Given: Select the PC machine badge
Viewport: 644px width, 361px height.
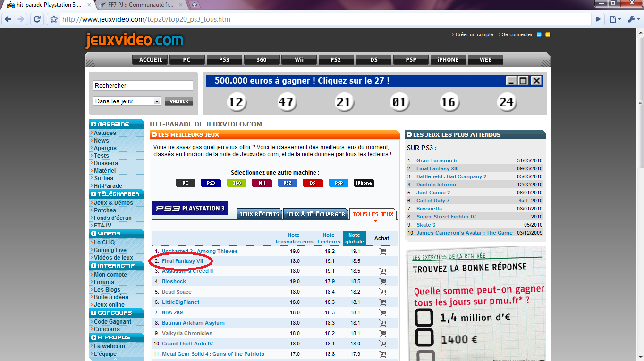Looking at the screenshot, I should click(186, 183).
